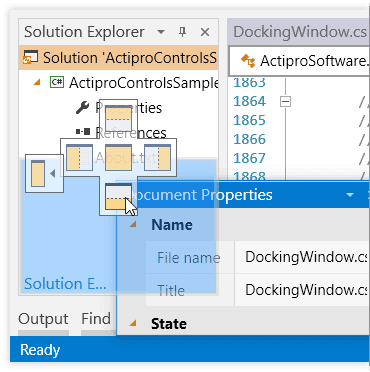Click line number 1867

pyautogui.click(x=249, y=158)
